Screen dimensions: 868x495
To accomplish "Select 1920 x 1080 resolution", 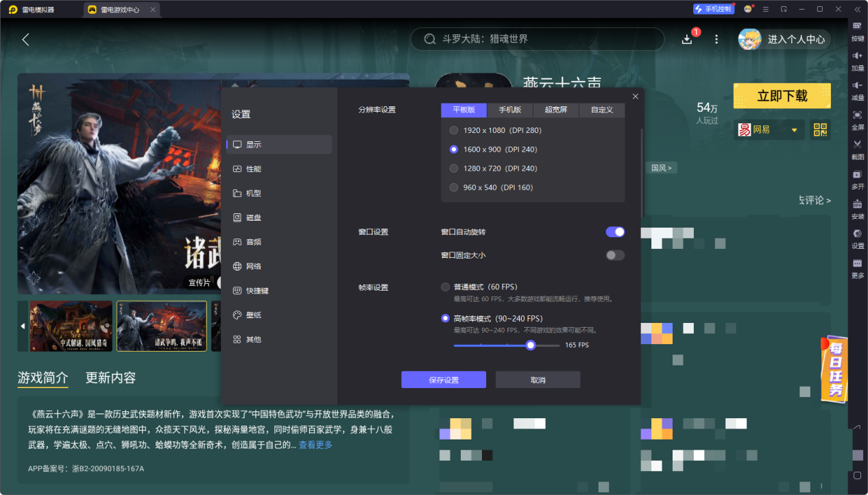I will [453, 130].
